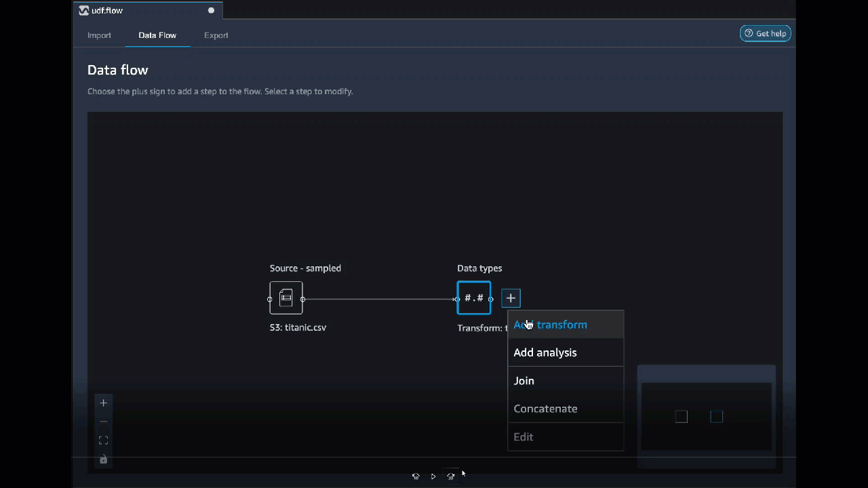The height and width of the screenshot is (488, 868).
Task: Select the S3 source node icon
Action: click(286, 298)
